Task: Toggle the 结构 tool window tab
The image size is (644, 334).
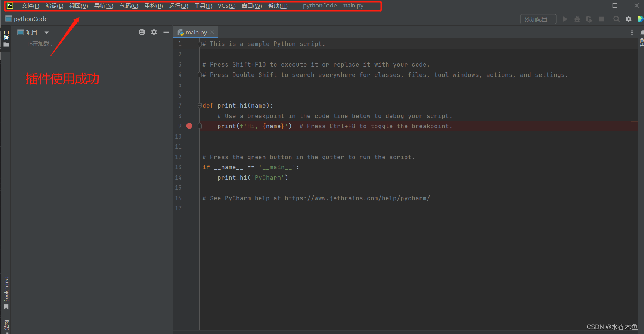Action: (6, 324)
